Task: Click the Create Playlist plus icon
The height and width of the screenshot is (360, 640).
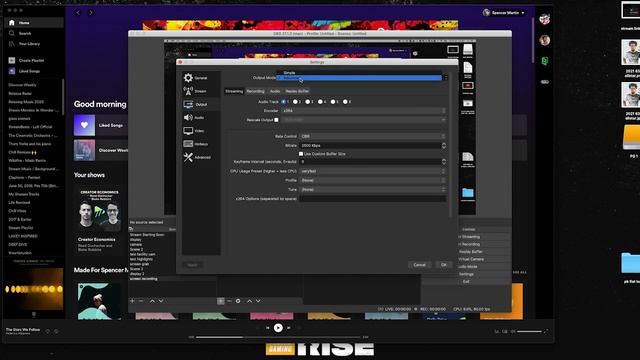Action: [x=12, y=60]
